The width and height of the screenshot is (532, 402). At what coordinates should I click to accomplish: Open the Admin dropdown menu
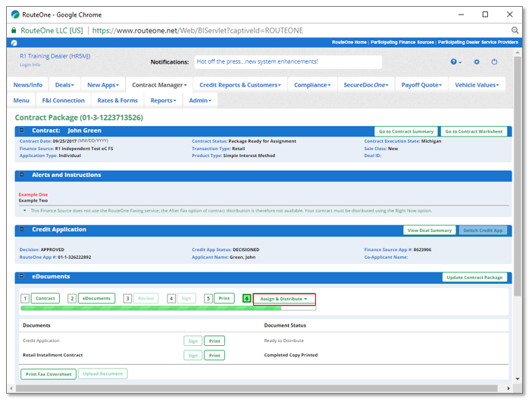pyautogui.click(x=200, y=100)
